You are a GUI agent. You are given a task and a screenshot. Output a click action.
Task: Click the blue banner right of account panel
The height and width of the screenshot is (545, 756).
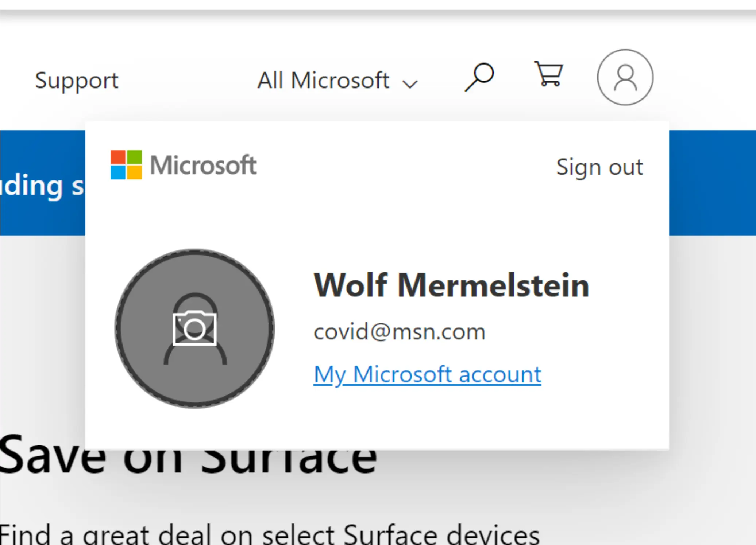point(711,182)
